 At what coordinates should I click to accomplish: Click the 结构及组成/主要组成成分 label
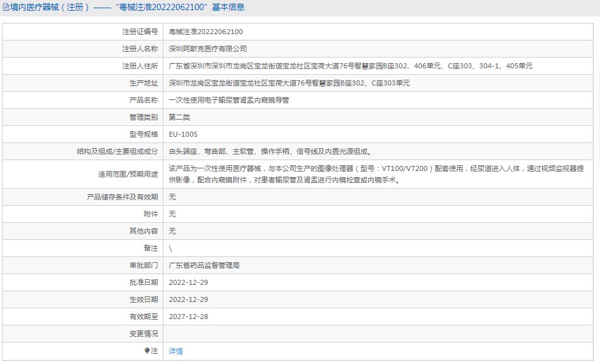(x=117, y=151)
